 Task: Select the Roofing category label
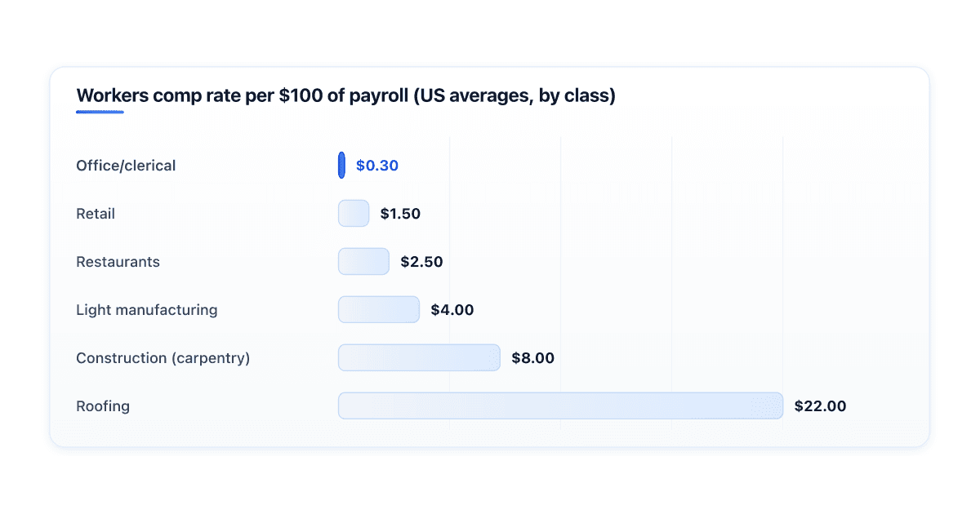[x=103, y=406]
